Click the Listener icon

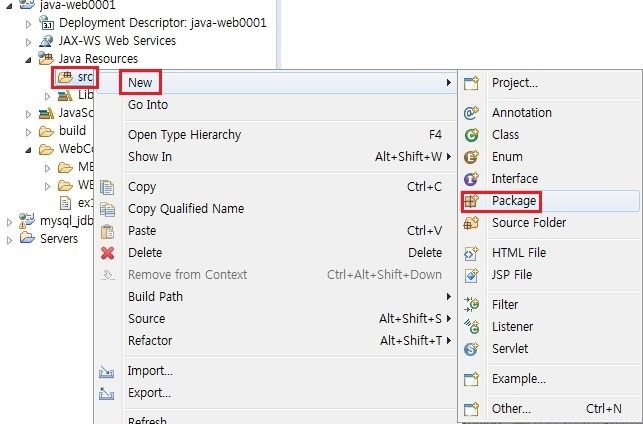point(471,327)
